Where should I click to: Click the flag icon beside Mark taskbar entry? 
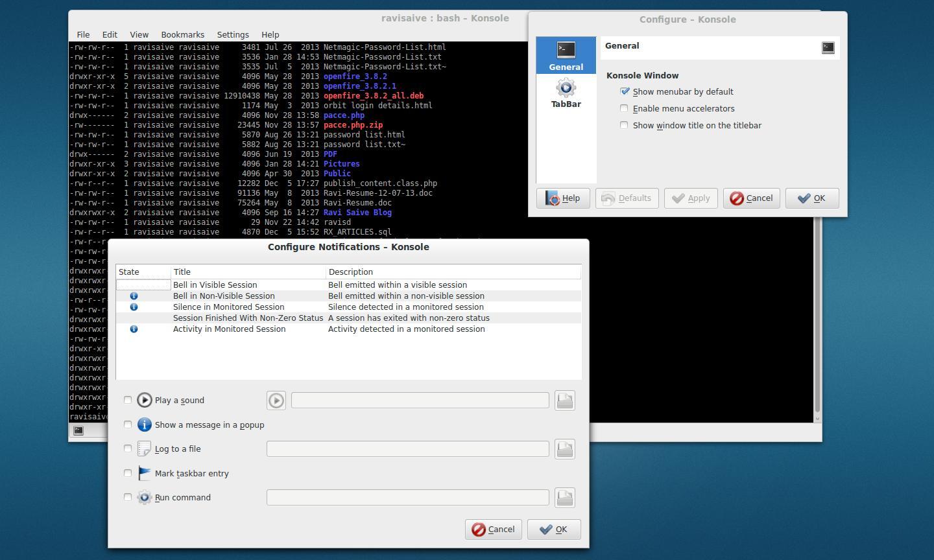[144, 473]
